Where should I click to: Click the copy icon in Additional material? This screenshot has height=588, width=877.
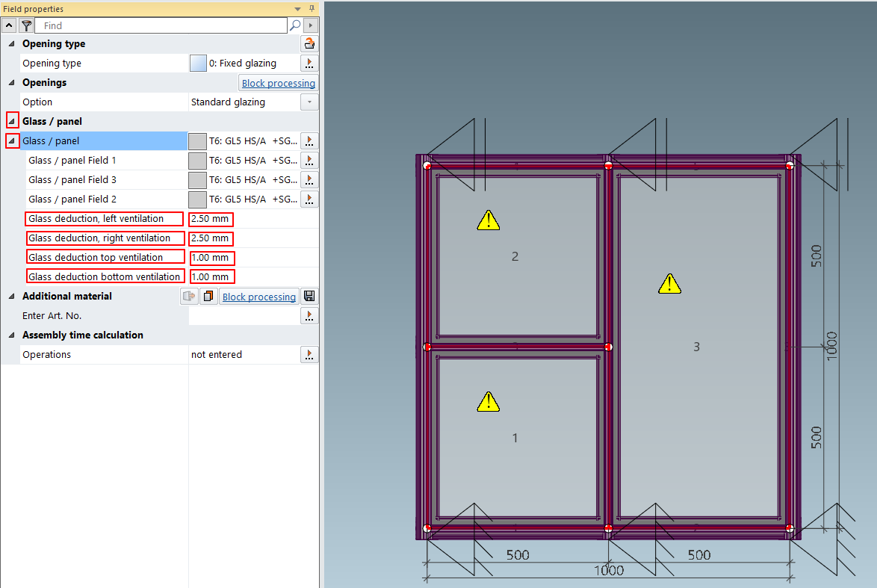click(x=208, y=297)
